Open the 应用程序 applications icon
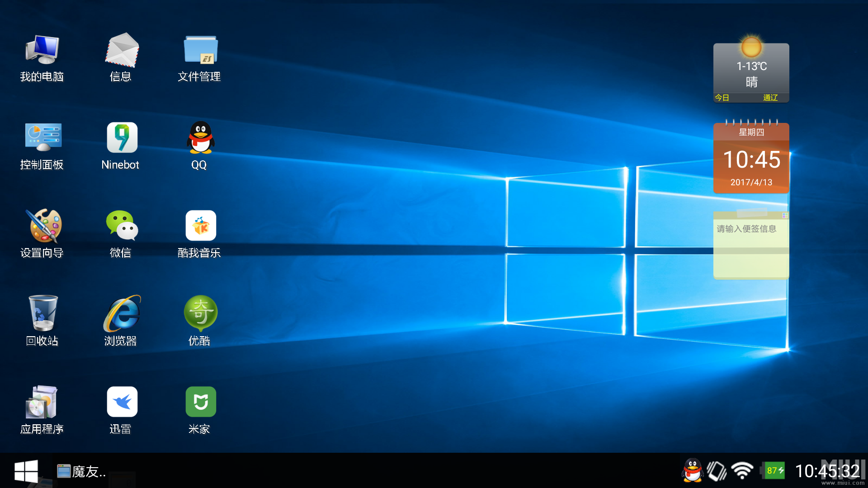This screenshot has width=868, height=488. 42,402
